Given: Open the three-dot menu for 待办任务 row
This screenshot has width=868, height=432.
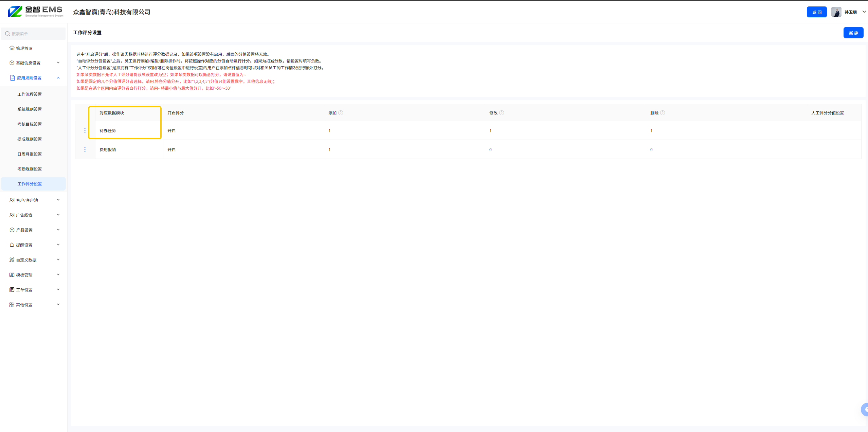Looking at the screenshot, I should tap(85, 130).
